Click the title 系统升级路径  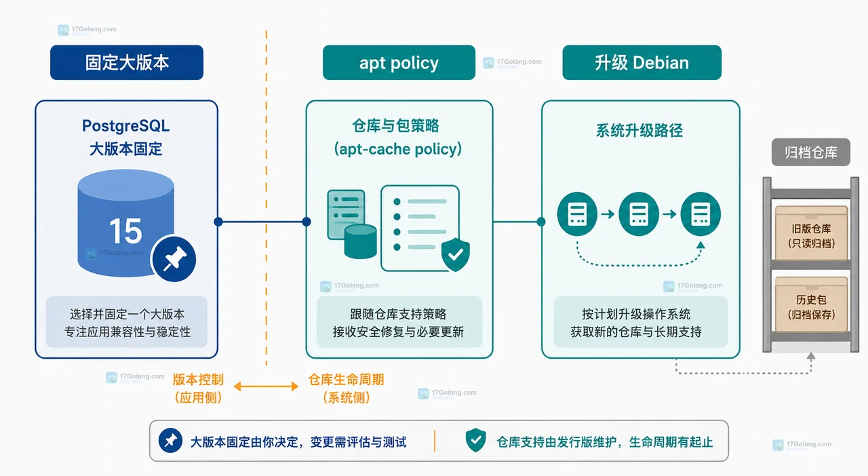[639, 131]
